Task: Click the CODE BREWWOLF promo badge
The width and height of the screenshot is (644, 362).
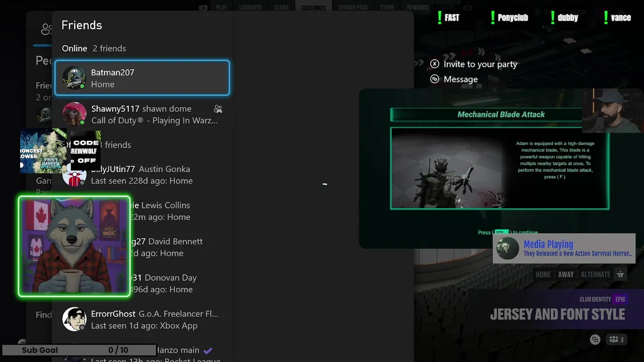Action: [x=85, y=151]
